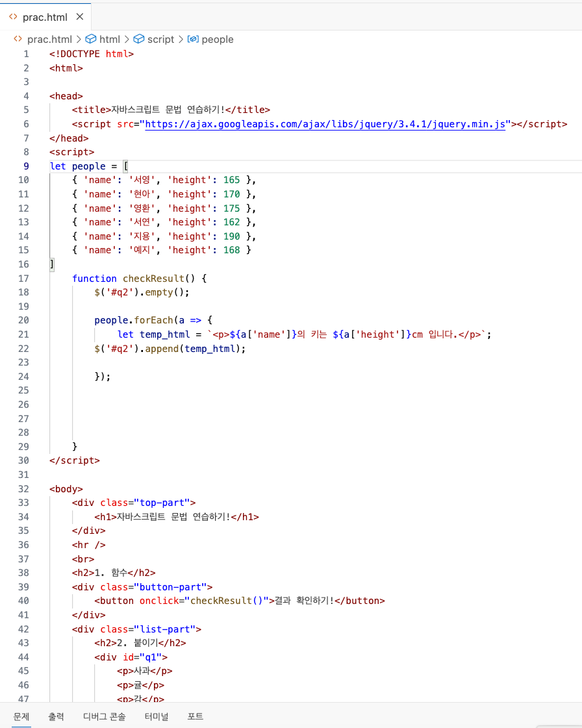Open the 터미널 panel tab

pos(157,716)
